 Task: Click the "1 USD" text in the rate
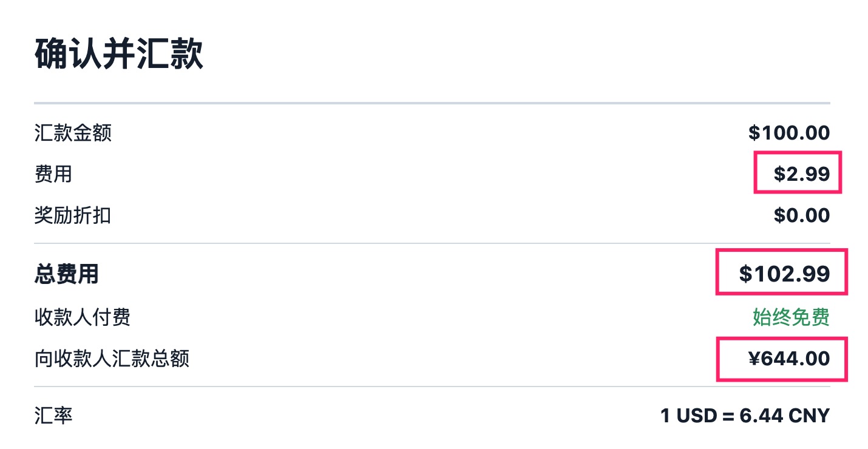[689, 416]
